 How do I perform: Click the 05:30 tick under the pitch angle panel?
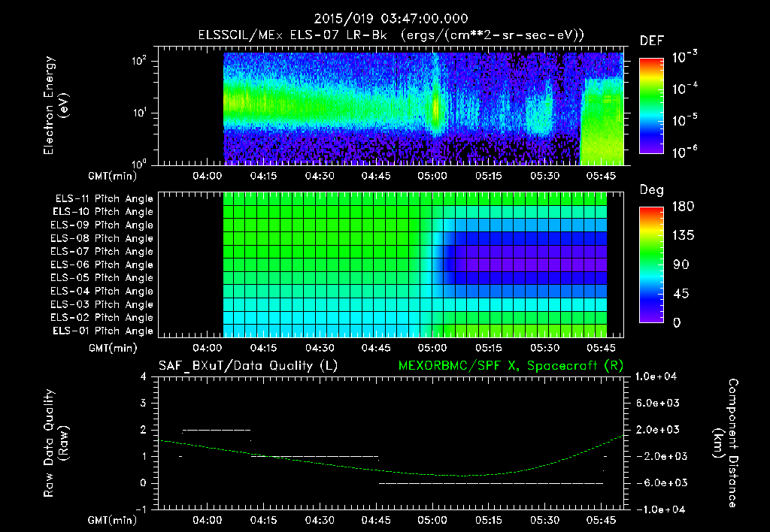(544, 348)
